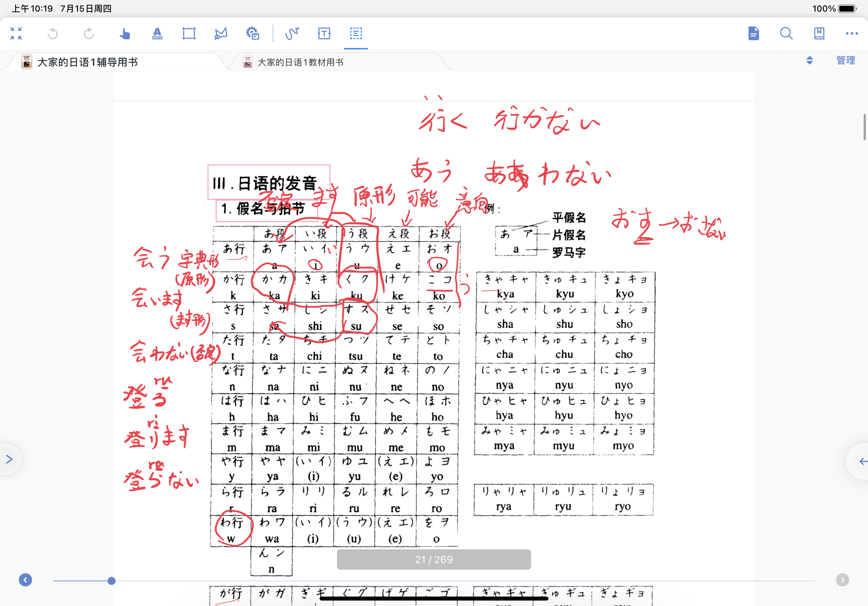Screen dimensions: 868x606
Task: Undo the last annotation
Action: [53, 33]
